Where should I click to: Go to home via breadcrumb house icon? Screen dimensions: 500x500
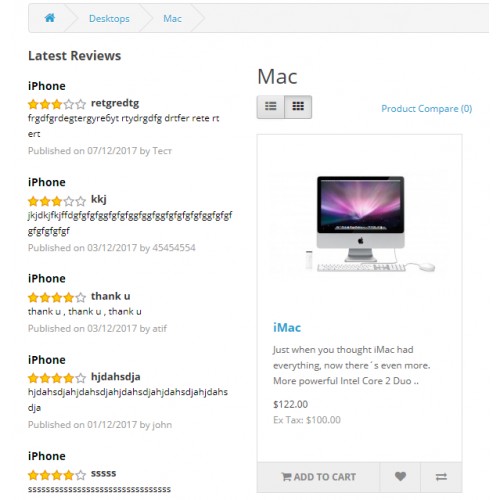[x=50, y=18]
